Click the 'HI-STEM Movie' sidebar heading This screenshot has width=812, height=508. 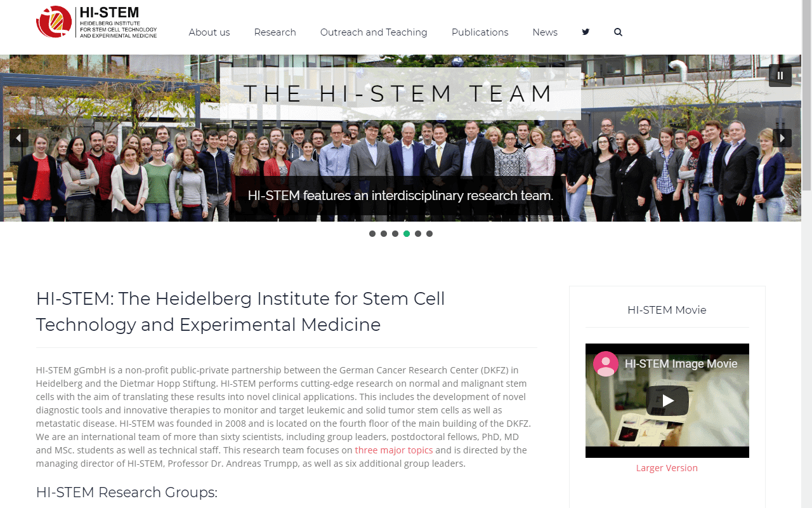pos(667,310)
